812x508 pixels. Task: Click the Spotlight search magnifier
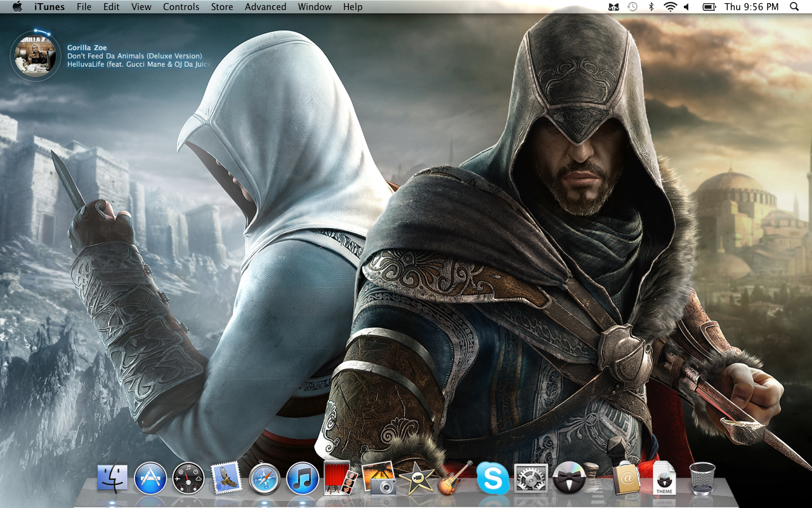coord(794,7)
